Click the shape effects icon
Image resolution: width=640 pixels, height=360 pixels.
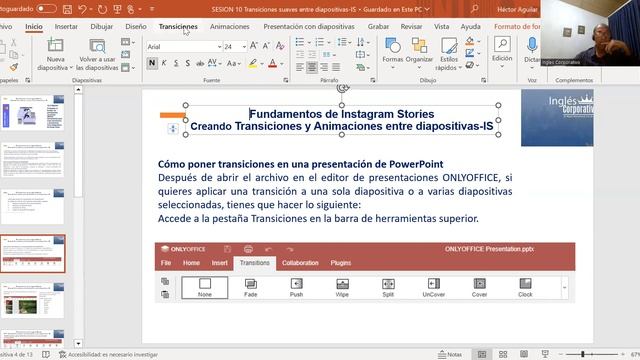(469, 65)
